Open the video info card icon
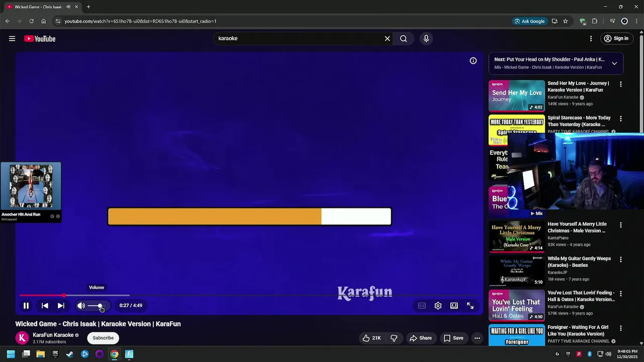 pos(473,61)
